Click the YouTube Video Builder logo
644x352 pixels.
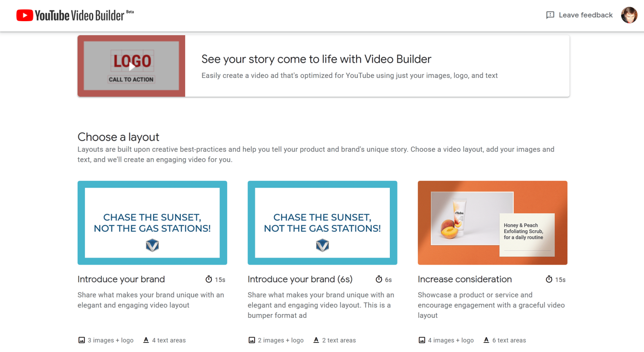pyautogui.click(x=70, y=15)
